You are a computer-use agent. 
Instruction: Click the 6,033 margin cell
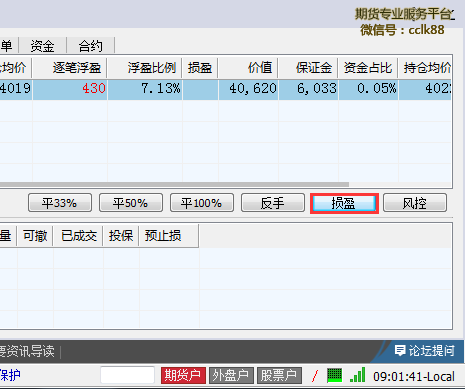tap(317, 89)
